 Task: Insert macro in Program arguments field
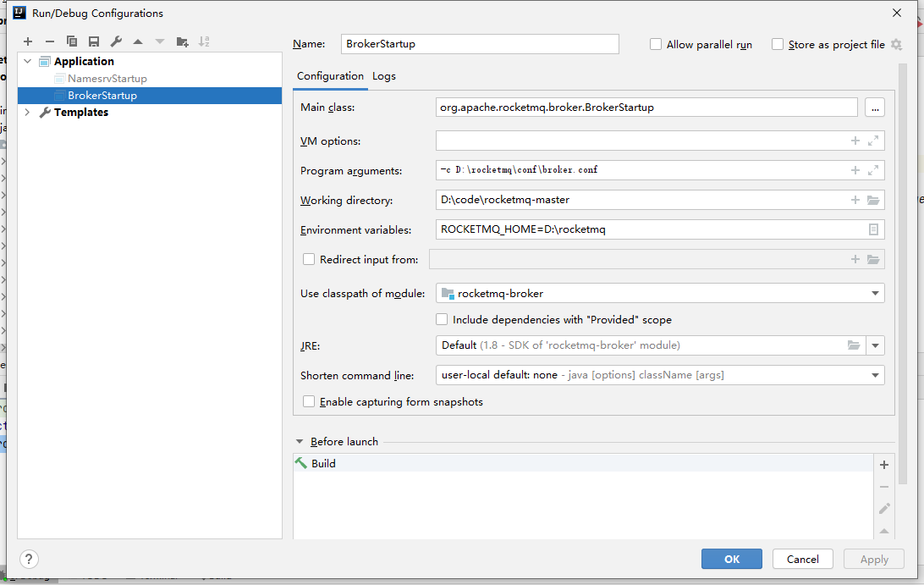pyautogui.click(x=855, y=170)
